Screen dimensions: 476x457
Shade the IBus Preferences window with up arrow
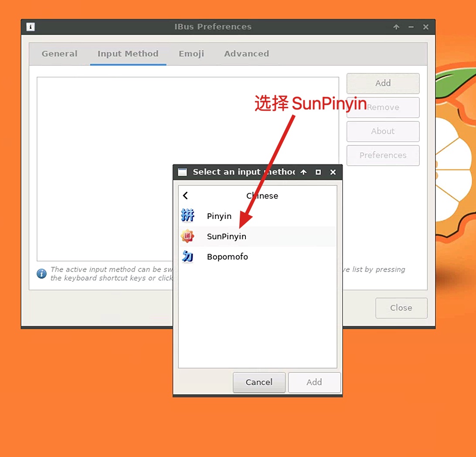(x=396, y=27)
